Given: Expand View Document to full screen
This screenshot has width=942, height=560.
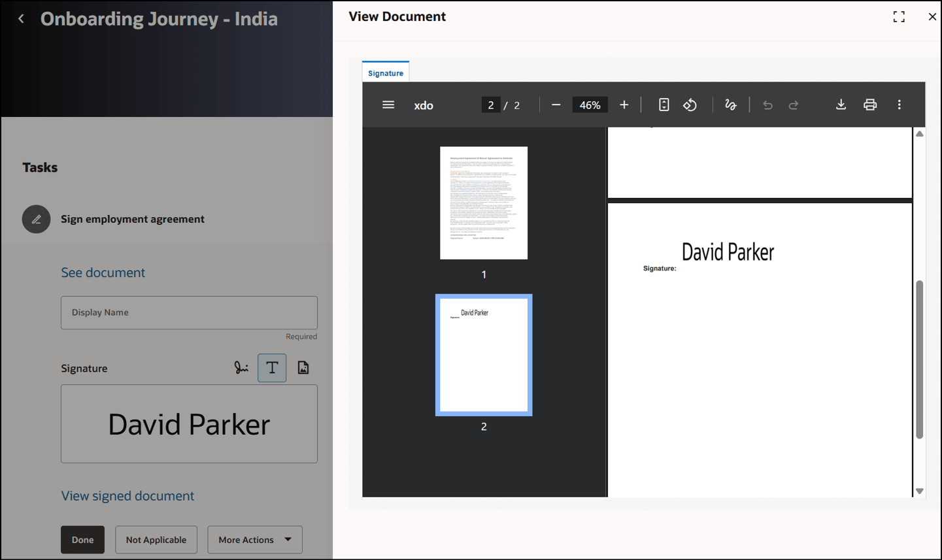Looking at the screenshot, I should 899,17.
